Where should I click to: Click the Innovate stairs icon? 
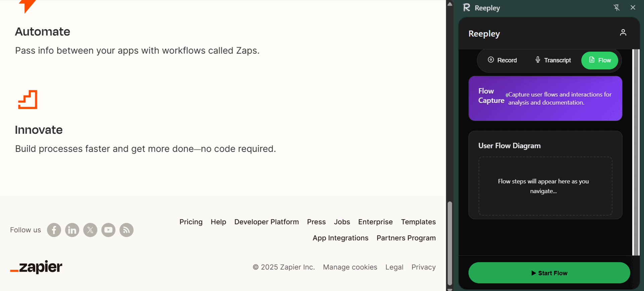28,100
